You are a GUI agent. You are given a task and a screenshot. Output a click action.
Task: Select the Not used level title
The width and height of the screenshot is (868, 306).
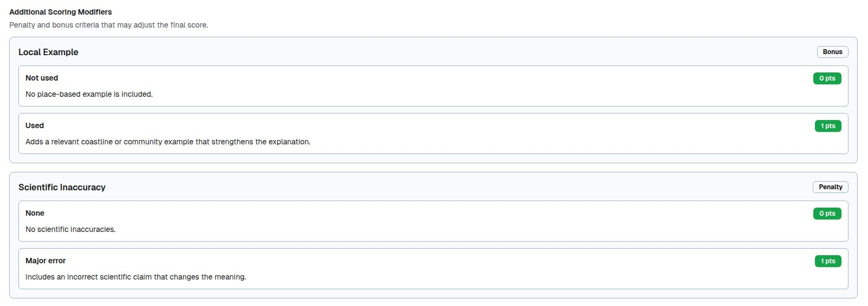point(42,78)
